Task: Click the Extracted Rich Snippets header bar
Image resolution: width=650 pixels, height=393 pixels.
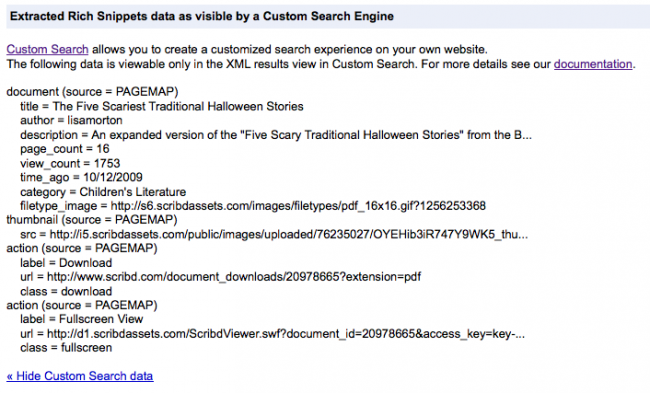Action: tap(327, 17)
